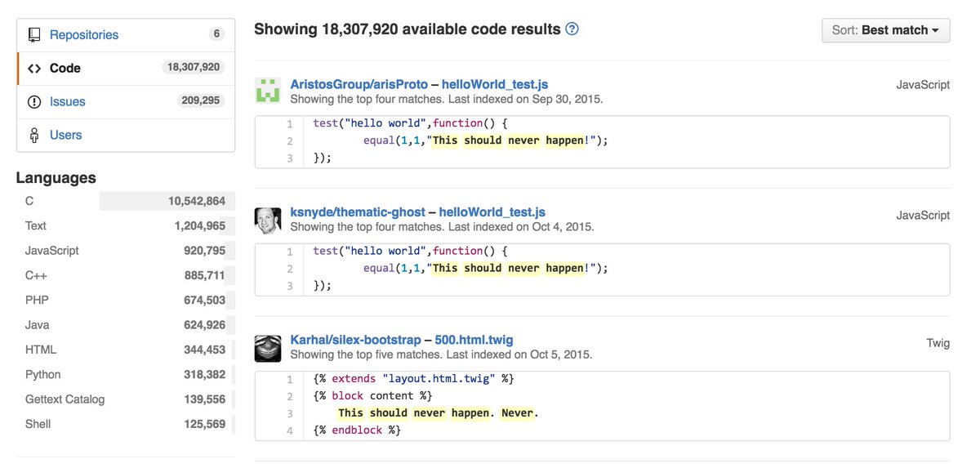Filter results by JavaScript language
The height and width of the screenshot is (468, 980).
pos(52,251)
